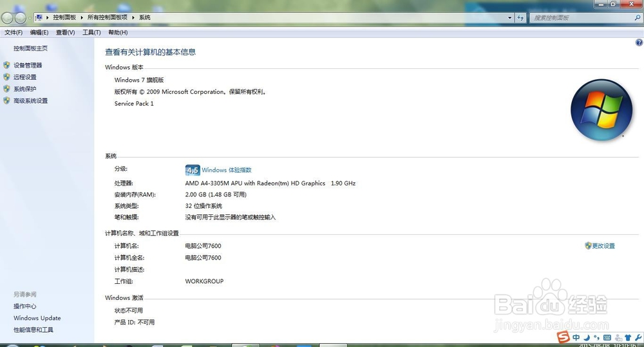Click the 状态不可用 activation status text
644x347 pixels.
coord(129,310)
